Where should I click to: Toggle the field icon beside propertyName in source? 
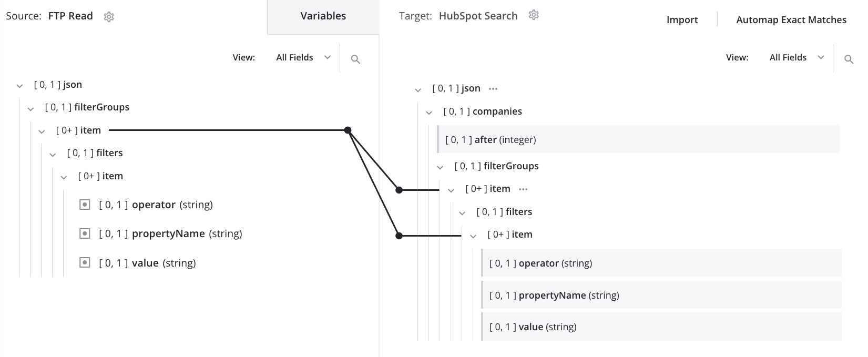(84, 233)
